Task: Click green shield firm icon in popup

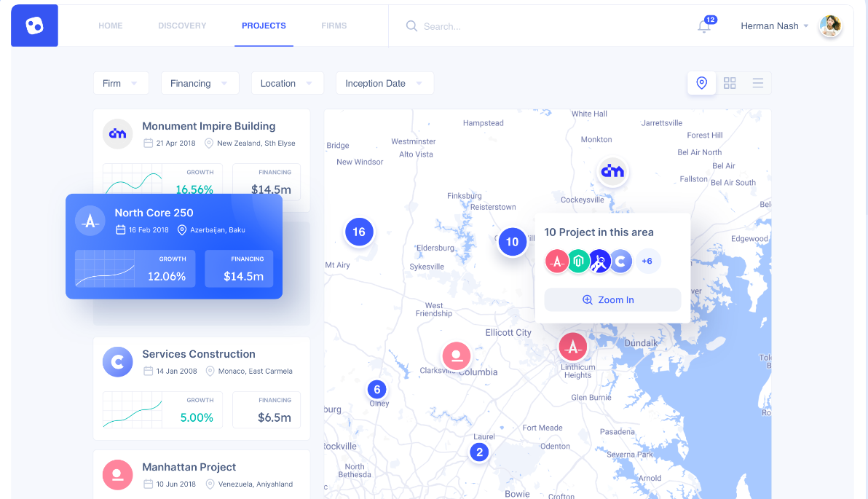Action: [578, 261]
